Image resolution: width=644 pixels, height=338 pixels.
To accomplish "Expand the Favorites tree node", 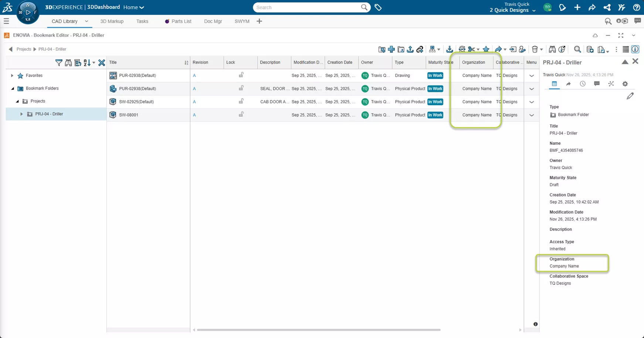I will [11, 76].
